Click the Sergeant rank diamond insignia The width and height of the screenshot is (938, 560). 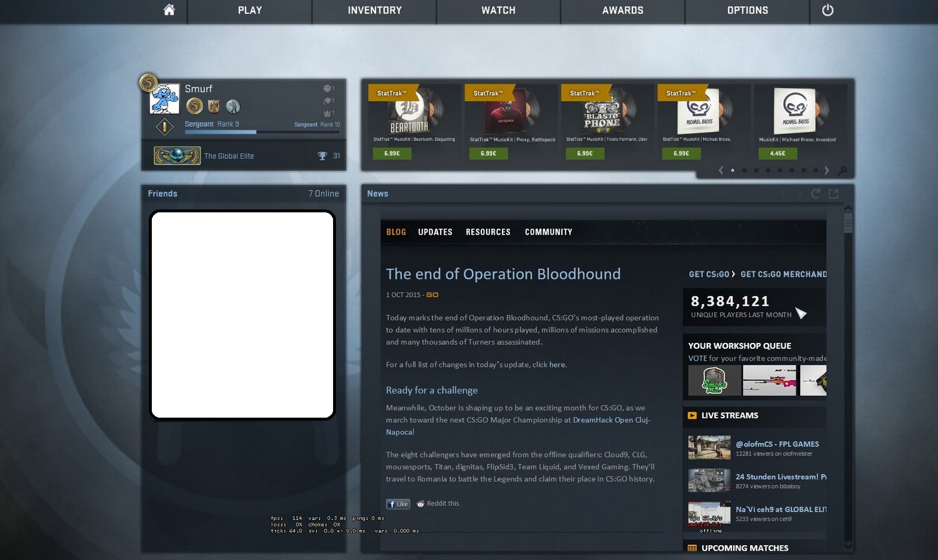(165, 126)
